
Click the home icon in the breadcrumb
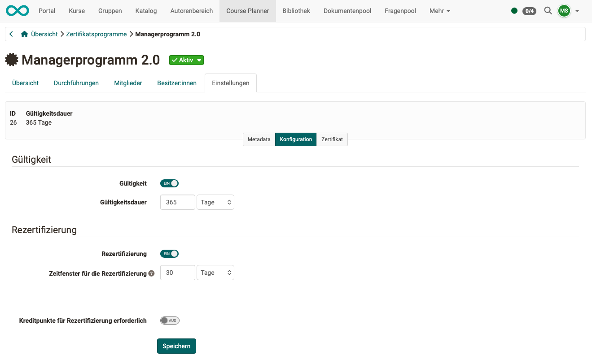click(24, 34)
